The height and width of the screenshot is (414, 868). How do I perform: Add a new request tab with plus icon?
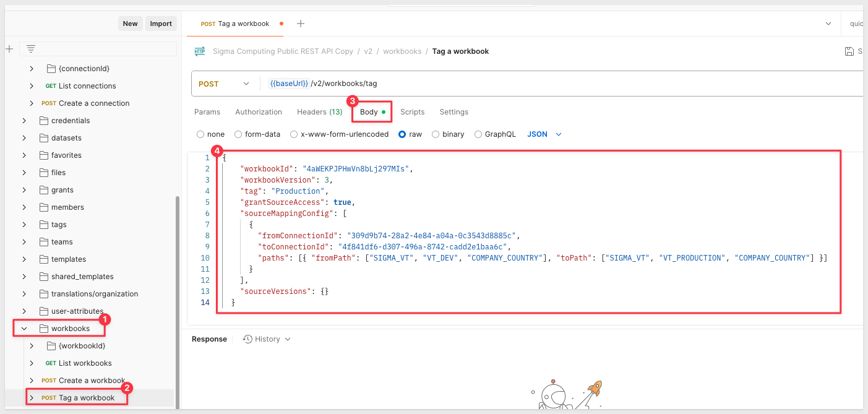coord(301,24)
